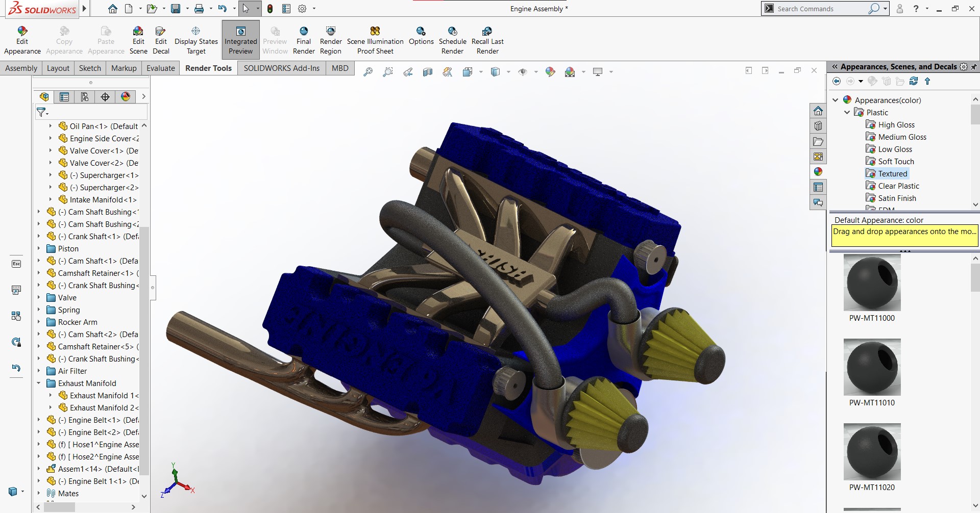Click Zoom to Fit in view toolbar

[x=368, y=72]
